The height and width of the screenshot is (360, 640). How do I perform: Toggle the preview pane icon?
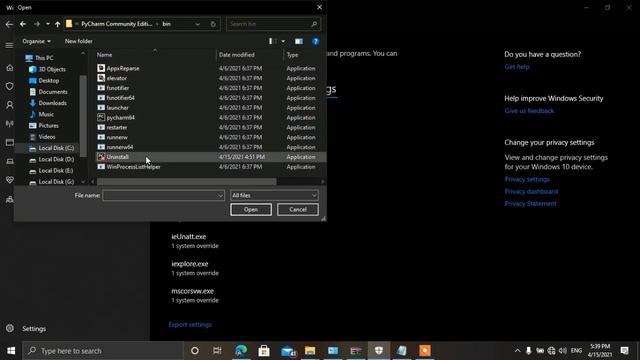(x=299, y=41)
